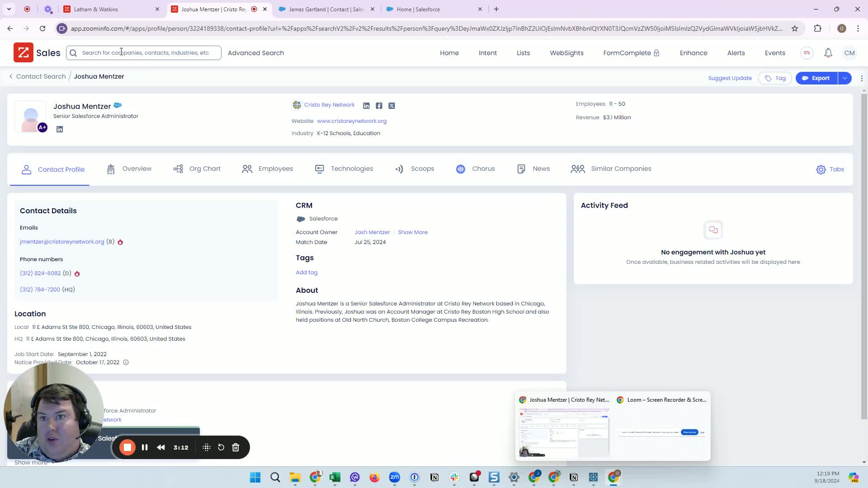Open Joshua Mentzer's LinkedIn profile icon
The width and height of the screenshot is (868, 488).
(x=60, y=129)
